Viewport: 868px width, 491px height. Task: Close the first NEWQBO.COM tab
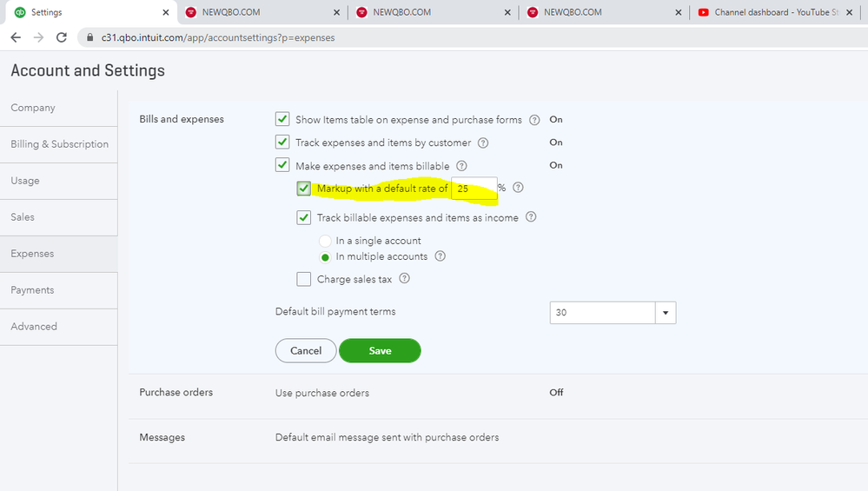tap(336, 12)
